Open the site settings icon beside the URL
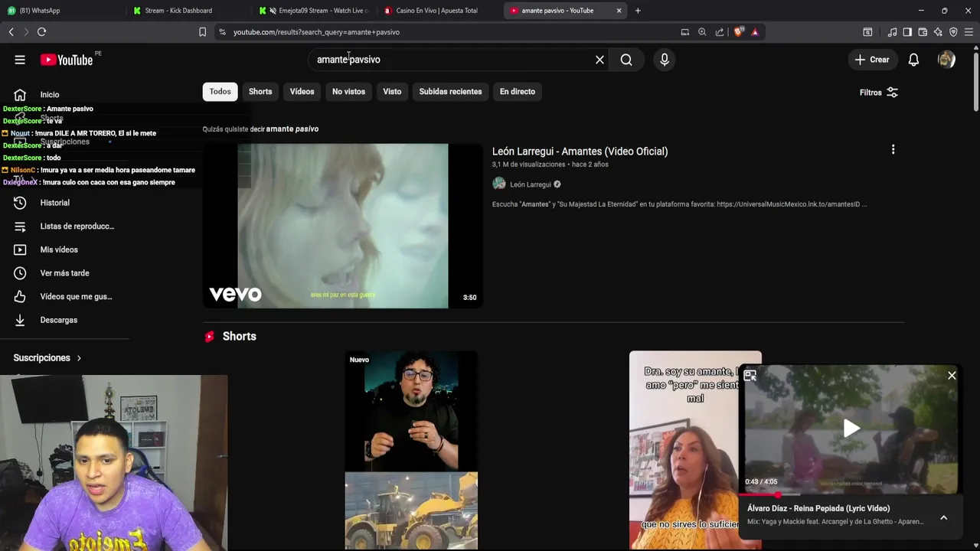The image size is (980, 551). point(222,32)
